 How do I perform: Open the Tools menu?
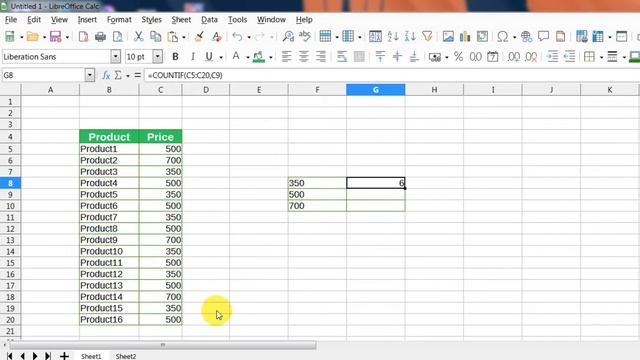237,20
